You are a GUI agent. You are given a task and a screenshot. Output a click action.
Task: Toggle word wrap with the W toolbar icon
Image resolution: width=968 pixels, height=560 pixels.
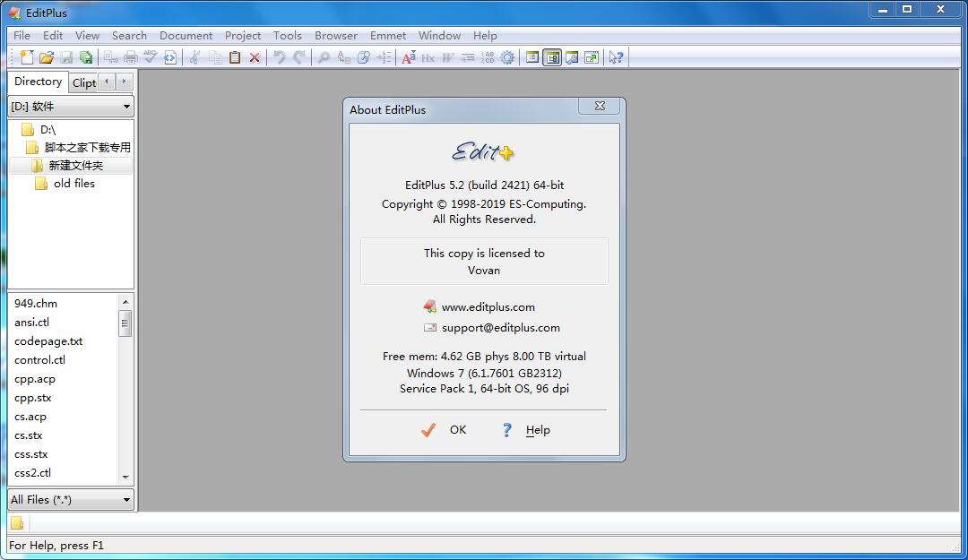(445, 56)
